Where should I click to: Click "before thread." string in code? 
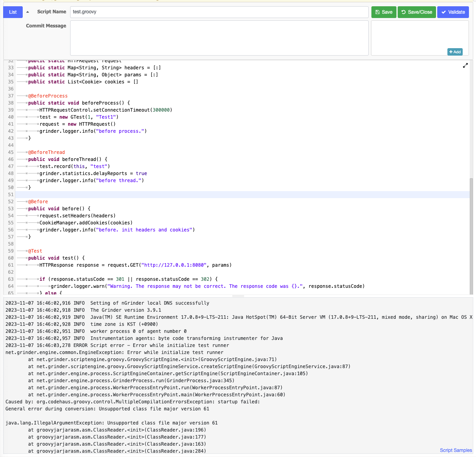pos(119,181)
